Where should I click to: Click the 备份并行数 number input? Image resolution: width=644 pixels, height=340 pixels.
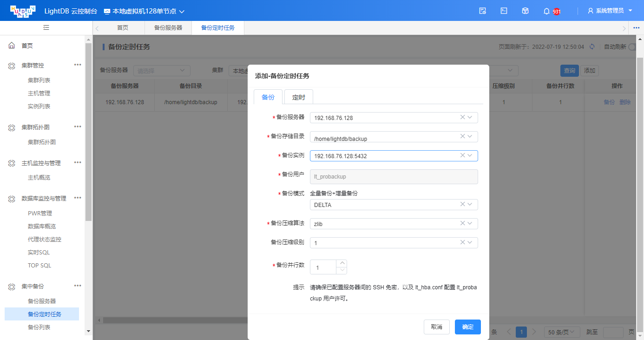click(323, 267)
